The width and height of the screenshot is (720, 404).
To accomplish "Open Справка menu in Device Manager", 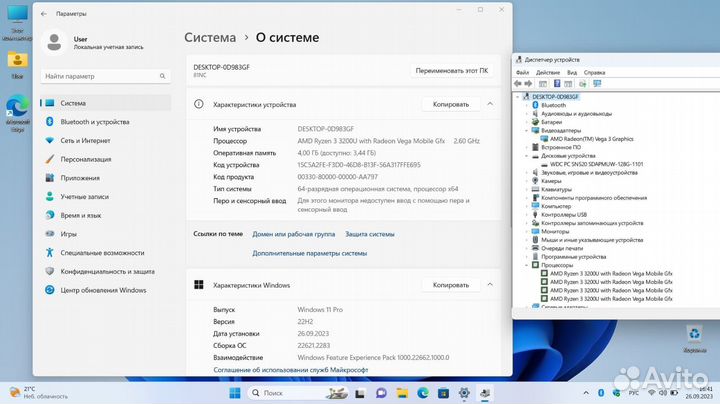I will [x=594, y=73].
